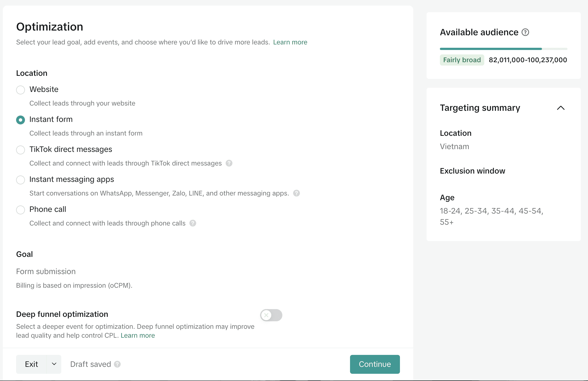The width and height of the screenshot is (588, 381).
Task: Open the Available audience help icon
Action: [x=525, y=32]
